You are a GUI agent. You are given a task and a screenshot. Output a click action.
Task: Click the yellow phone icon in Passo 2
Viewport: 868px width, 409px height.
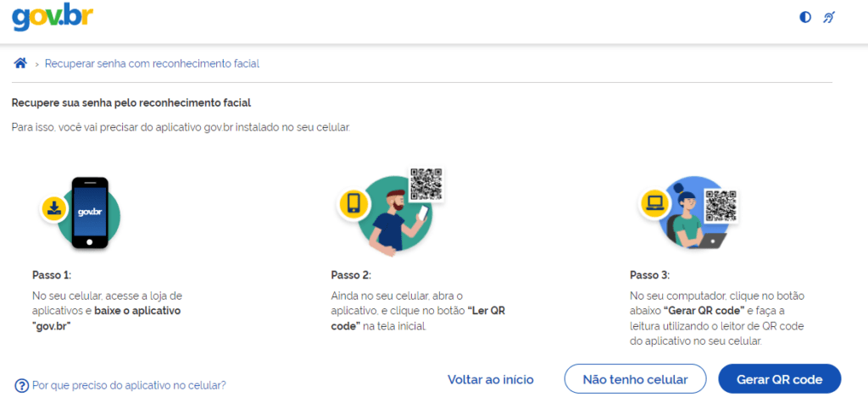tap(353, 204)
